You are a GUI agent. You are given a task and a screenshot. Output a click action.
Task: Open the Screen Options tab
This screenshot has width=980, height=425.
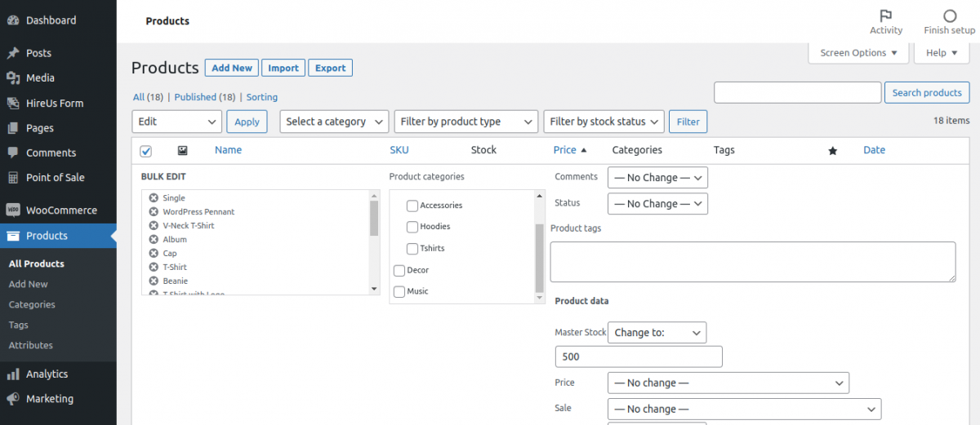[858, 53]
